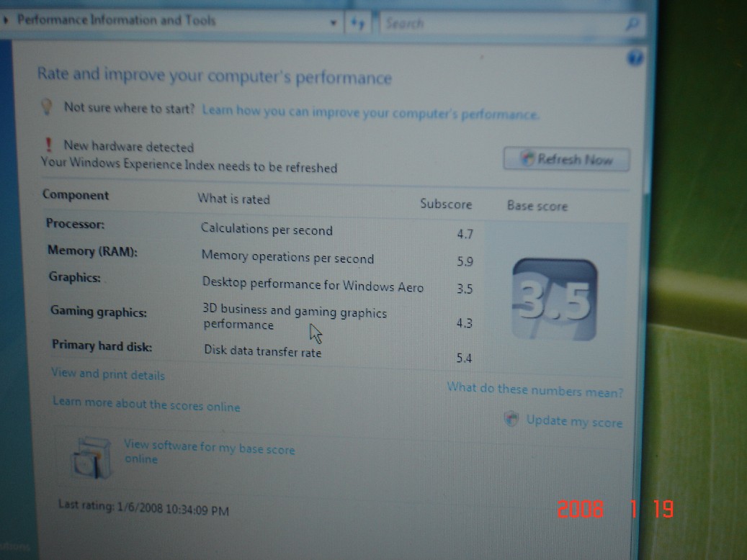The height and width of the screenshot is (560, 747).
Task: Click the red exclamation warning icon
Action: [48, 144]
